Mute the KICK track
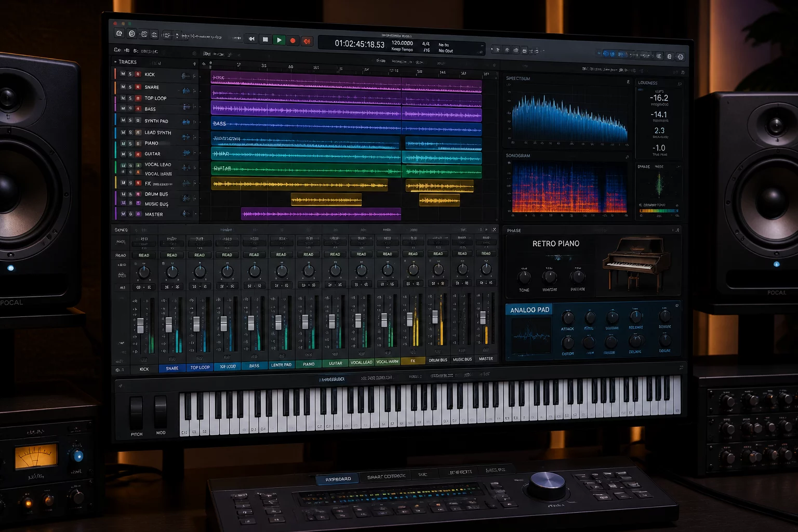 click(x=123, y=74)
